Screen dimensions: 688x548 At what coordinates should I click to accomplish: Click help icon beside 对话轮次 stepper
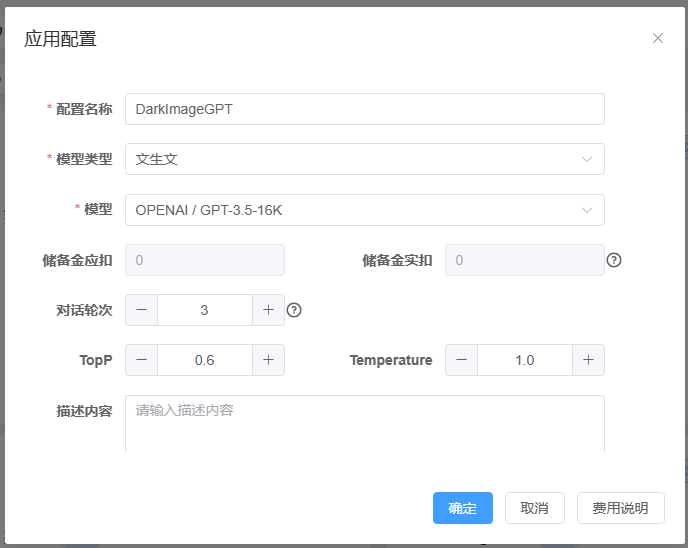tap(294, 310)
